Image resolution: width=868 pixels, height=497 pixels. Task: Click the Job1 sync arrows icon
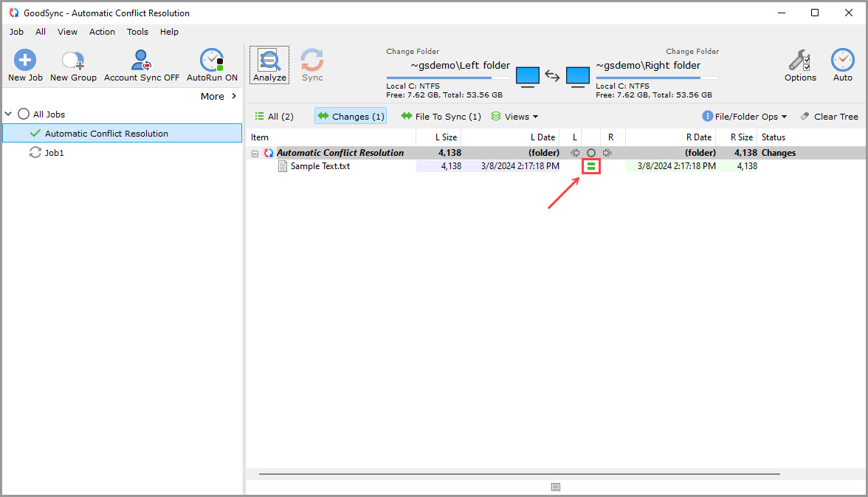[35, 152]
